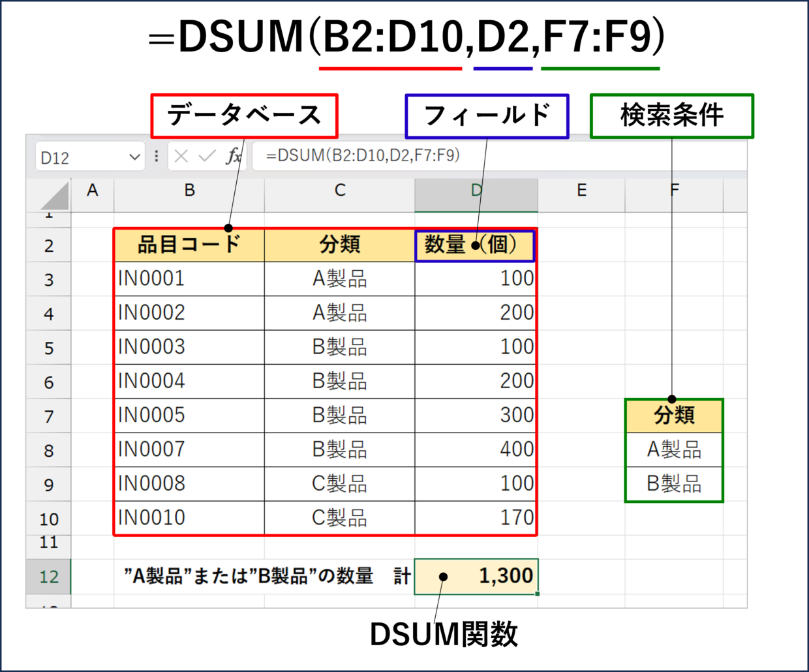Click C製品 in row 10
Screen dimensions: 809x672
click(339, 518)
